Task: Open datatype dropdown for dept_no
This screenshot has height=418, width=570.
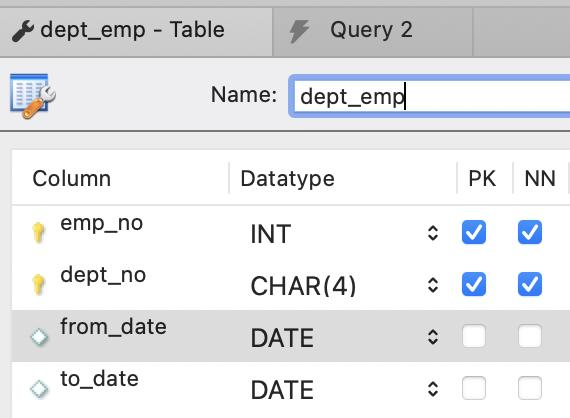Action: pos(433,285)
